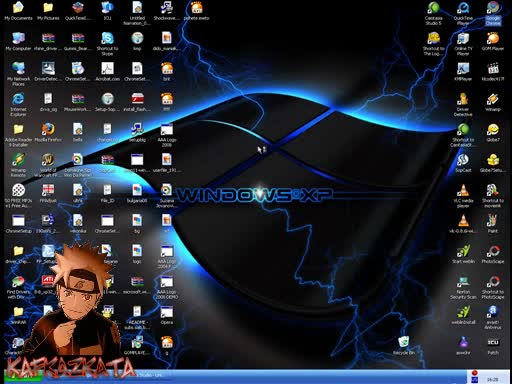Viewport: 512px width, 384px height.
Task: Launch Mozilla Firefox shortcut
Action: click(48, 132)
